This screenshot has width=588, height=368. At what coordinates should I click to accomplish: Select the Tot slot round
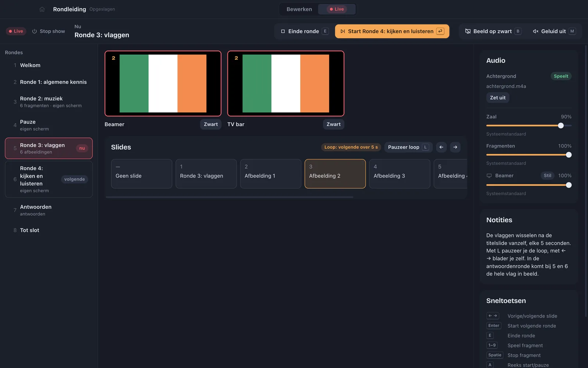click(x=49, y=230)
